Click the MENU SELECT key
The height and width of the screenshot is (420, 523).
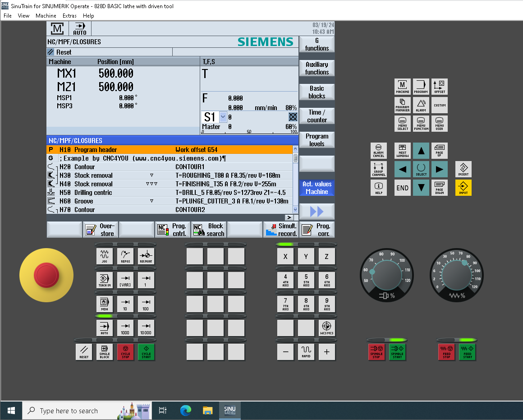[x=403, y=124]
